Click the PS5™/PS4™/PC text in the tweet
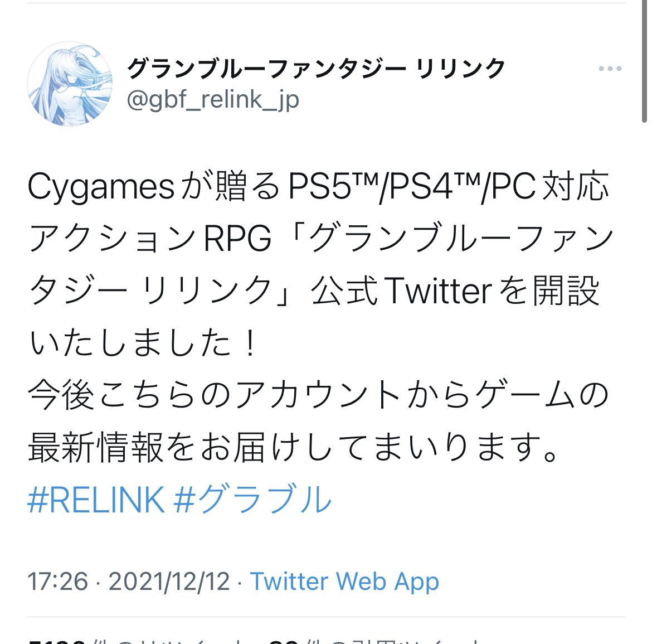This screenshot has height=644, width=652. click(x=412, y=187)
